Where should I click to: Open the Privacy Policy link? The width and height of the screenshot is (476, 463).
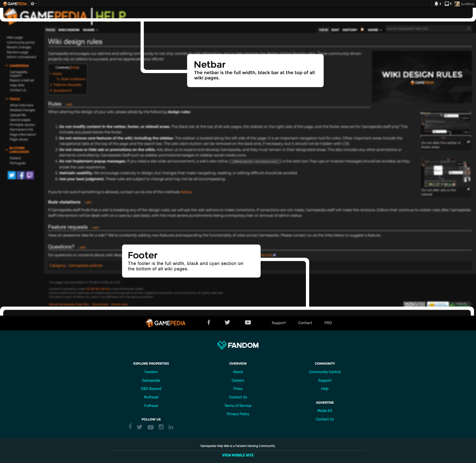[x=238, y=414]
